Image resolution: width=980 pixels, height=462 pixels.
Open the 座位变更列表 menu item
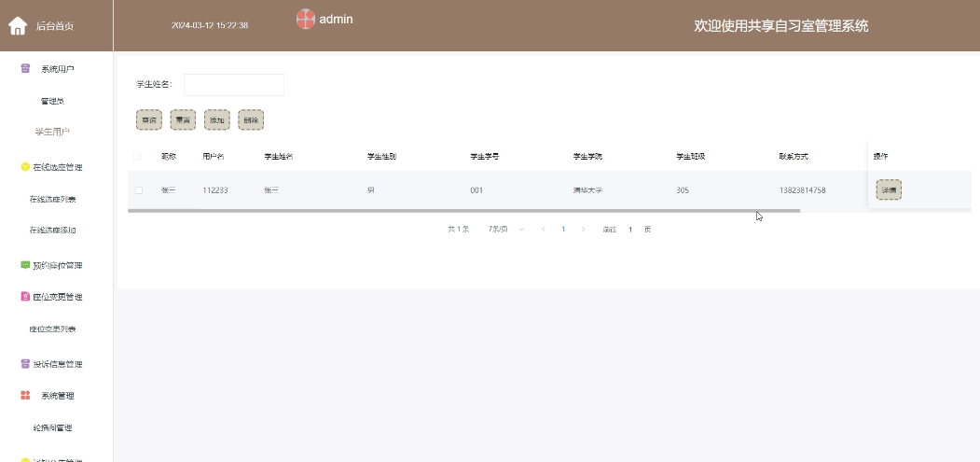[52, 329]
